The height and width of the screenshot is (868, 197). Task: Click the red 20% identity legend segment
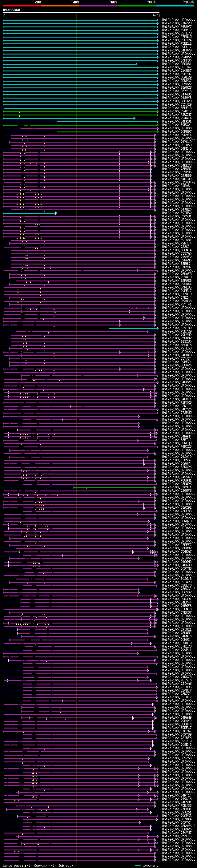tap(22, 6)
